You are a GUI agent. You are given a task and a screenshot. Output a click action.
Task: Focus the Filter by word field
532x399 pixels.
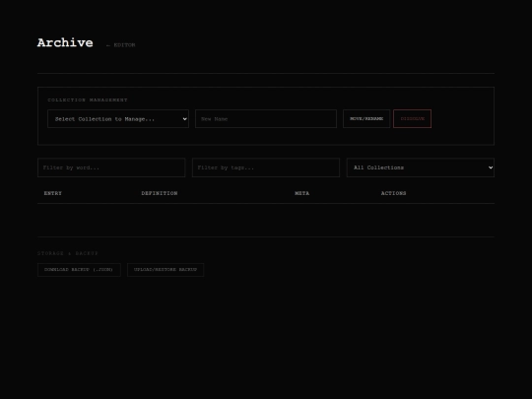point(111,167)
